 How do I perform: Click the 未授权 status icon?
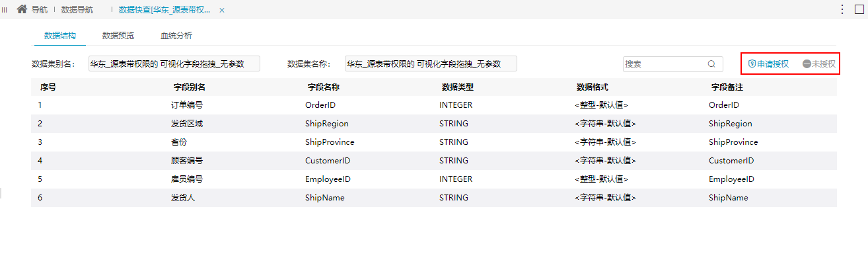tap(807, 64)
